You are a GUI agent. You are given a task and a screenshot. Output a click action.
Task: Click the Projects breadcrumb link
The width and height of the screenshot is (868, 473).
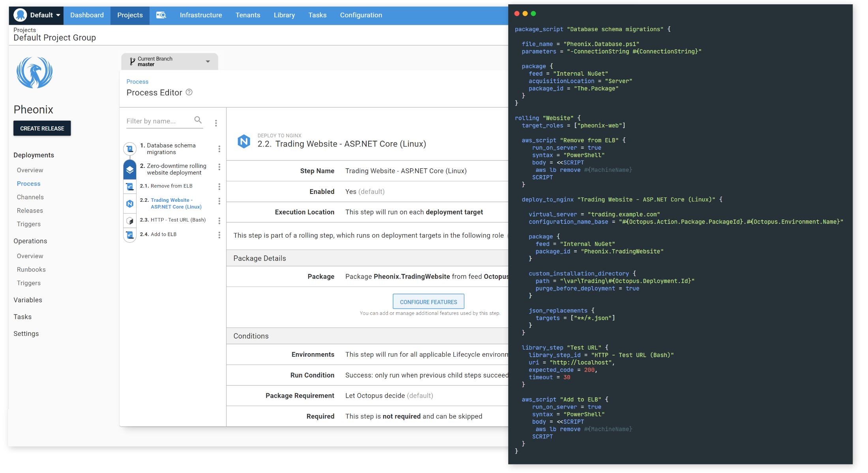tap(24, 30)
